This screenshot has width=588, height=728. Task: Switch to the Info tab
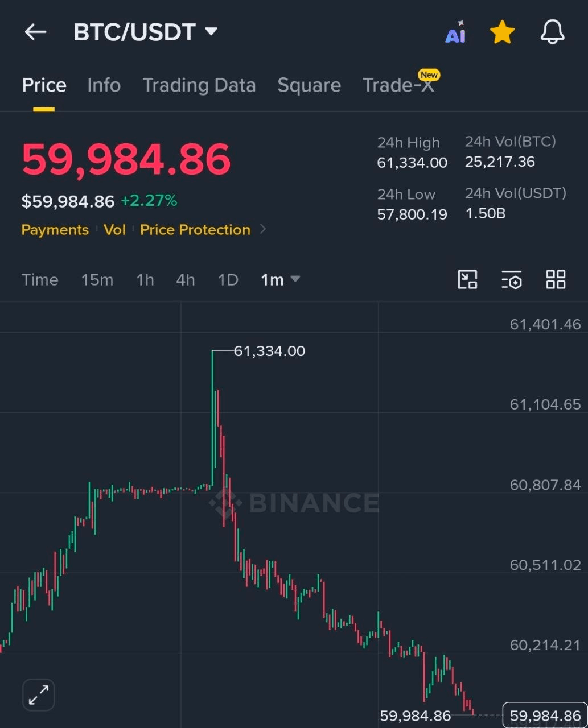coord(104,85)
